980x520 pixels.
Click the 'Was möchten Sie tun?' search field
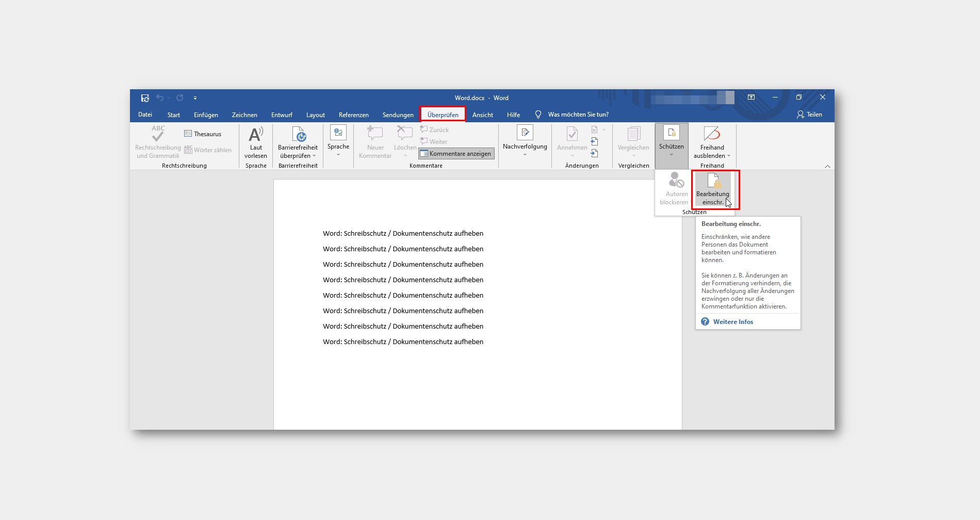pyautogui.click(x=578, y=115)
